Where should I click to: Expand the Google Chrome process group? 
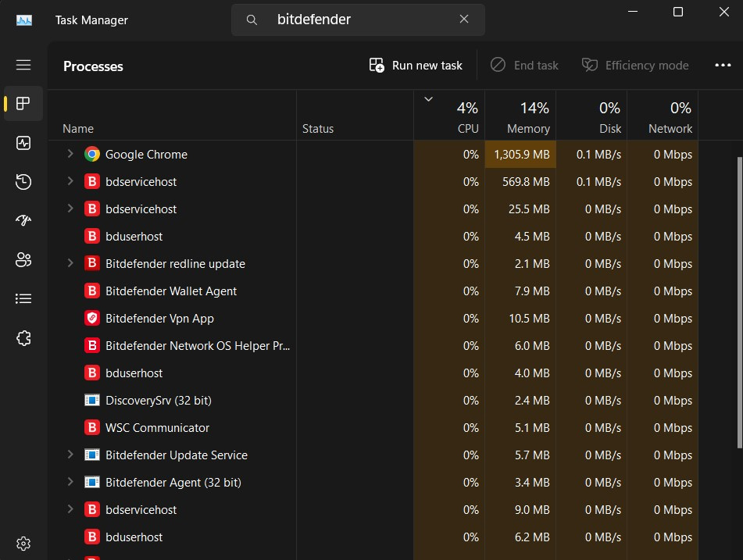(x=70, y=154)
